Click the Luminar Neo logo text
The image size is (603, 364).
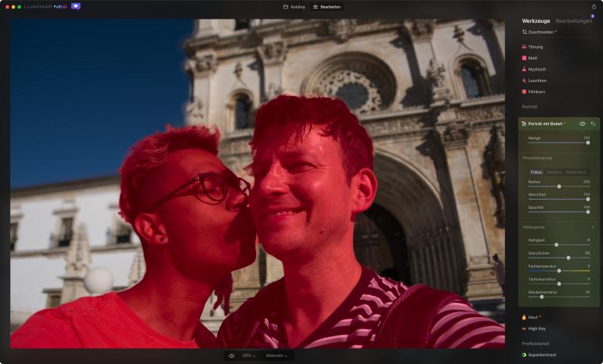coord(45,6)
